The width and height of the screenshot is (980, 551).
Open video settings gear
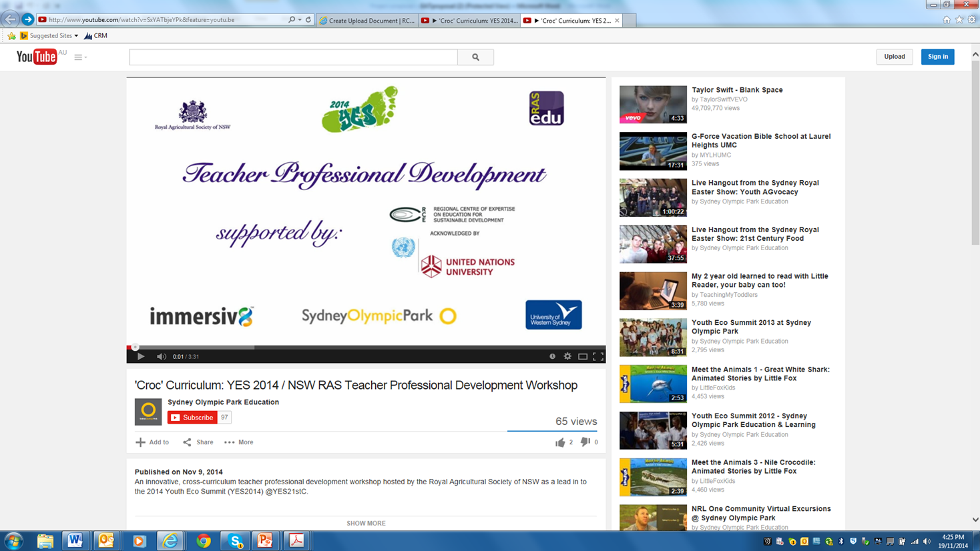567,356
